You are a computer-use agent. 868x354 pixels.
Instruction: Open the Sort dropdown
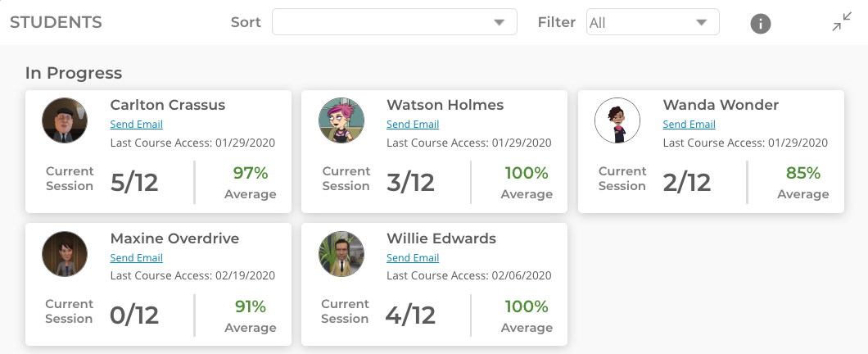tap(394, 22)
